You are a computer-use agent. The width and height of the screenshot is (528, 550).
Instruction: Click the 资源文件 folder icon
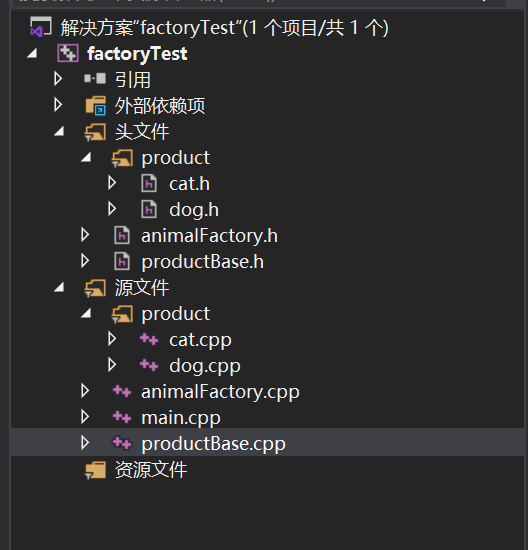95,470
